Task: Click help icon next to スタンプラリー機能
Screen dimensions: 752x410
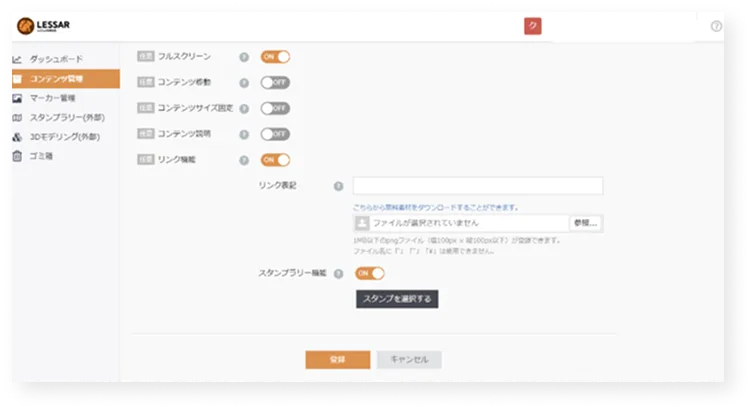Action: tap(339, 274)
